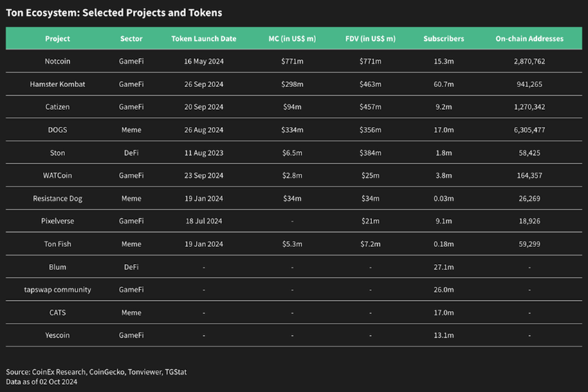
Task: Click the Project column header
Action: (57, 39)
